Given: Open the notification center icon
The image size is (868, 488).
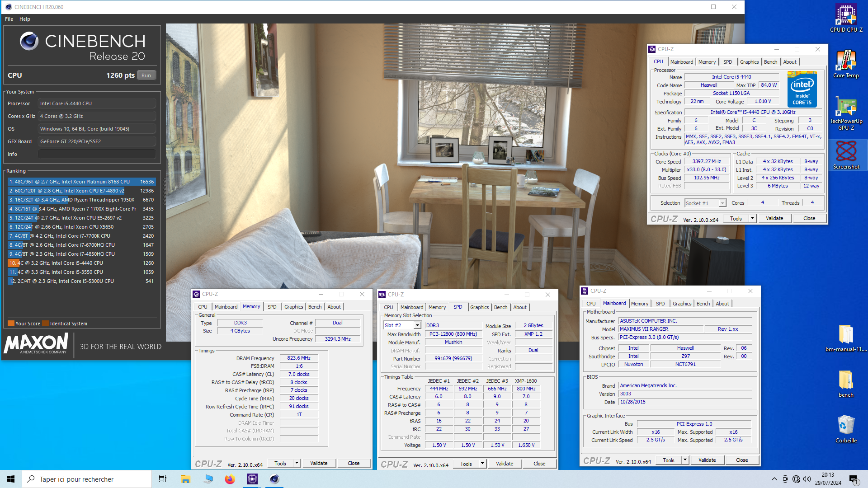Looking at the screenshot, I should [x=854, y=479].
